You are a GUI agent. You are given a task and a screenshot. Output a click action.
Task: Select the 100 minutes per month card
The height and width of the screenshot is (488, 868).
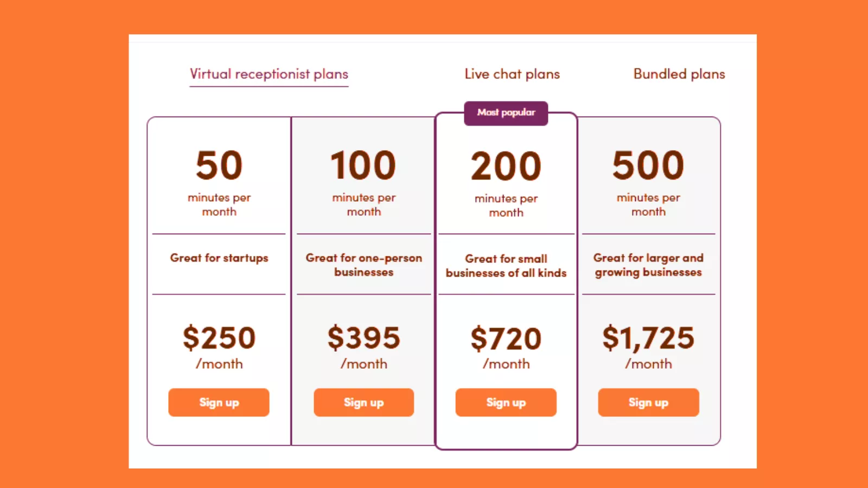tap(363, 179)
